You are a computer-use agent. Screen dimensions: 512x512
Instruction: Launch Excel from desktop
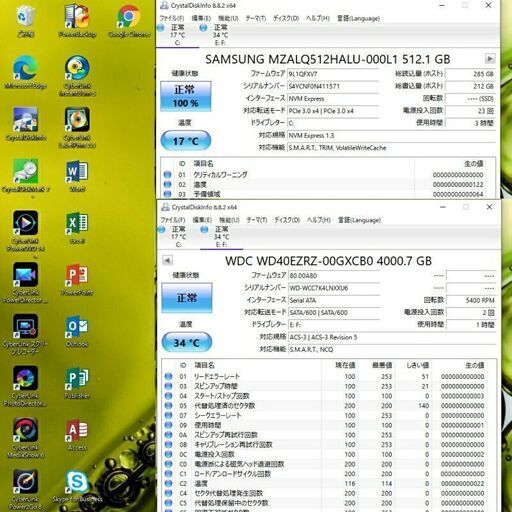pos(77,228)
